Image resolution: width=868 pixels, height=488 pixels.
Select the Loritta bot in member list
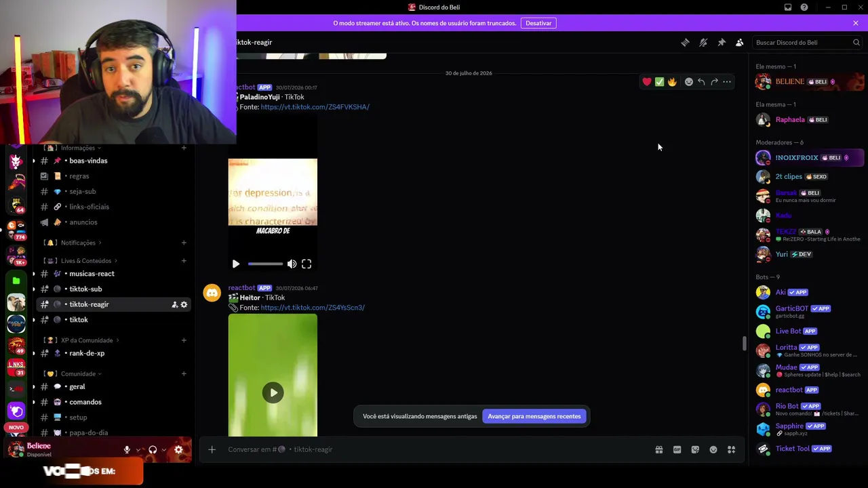808,350
